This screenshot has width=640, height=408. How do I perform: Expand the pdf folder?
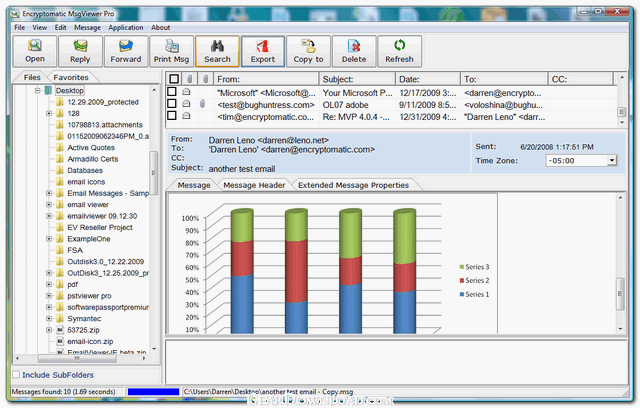tap(49, 284)
